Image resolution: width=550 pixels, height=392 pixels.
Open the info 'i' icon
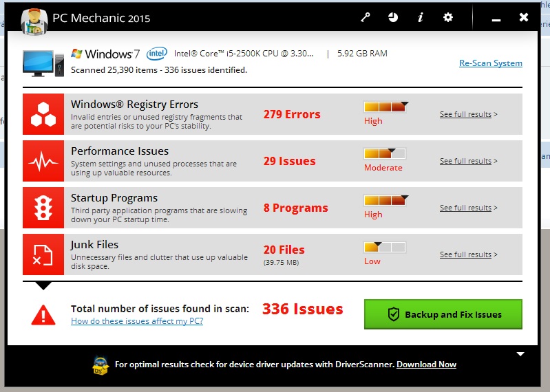pyautogui.click(x=421, y=17)
